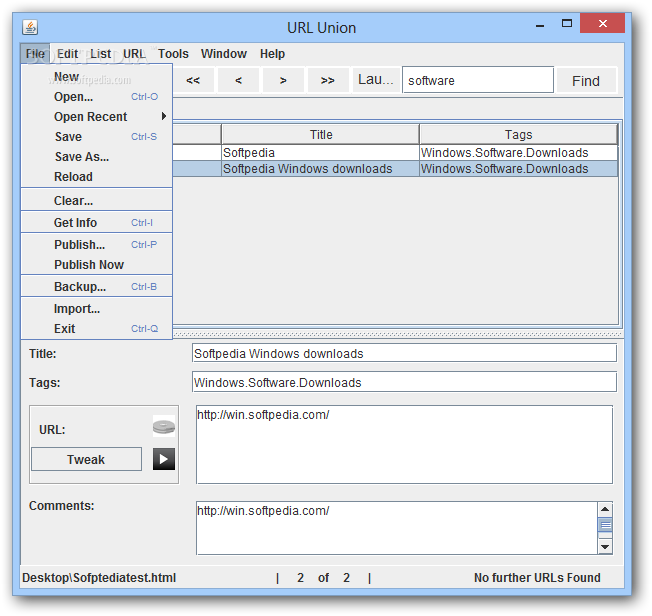
Task: Go to last URL with >> button
Action: [x=328, y=80]
